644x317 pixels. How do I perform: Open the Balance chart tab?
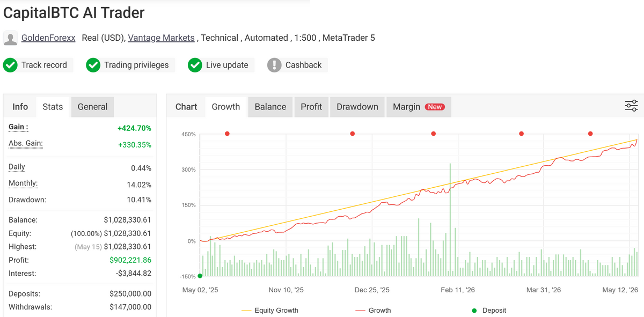pos(270,107)
